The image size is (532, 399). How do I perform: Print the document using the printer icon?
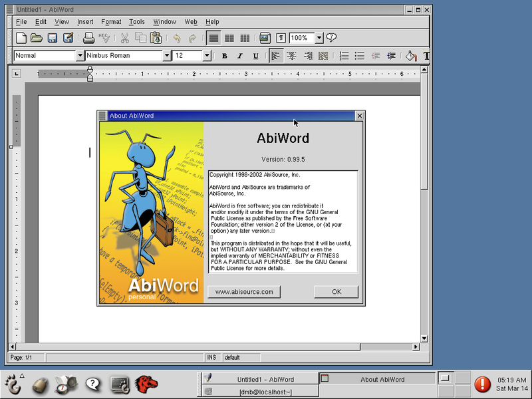click(x=88, y=38)
